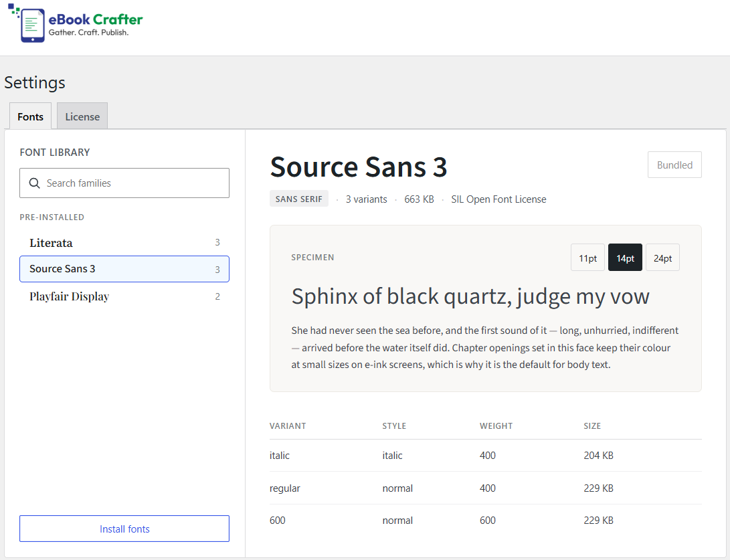The height and width of the screenshot is (560, 730).
Task: Click the search magnifier icon
Action: (x=34, y=183)
